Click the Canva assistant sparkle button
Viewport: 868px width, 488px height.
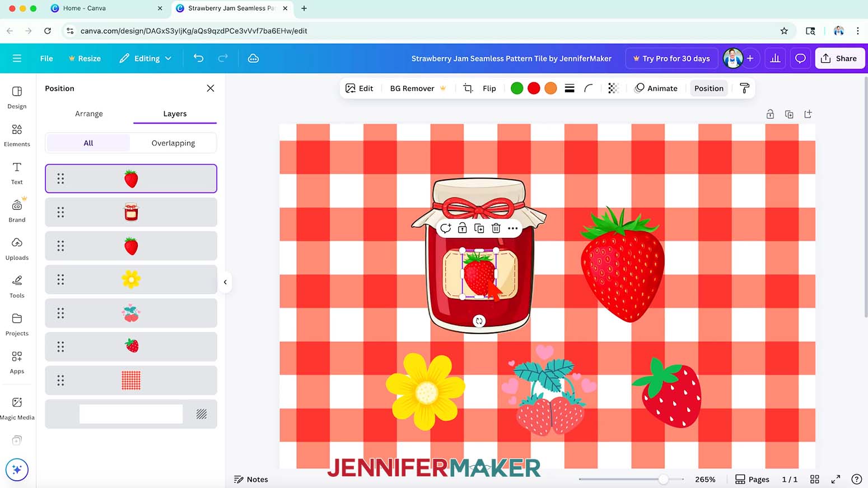click(x=17, y=470)
